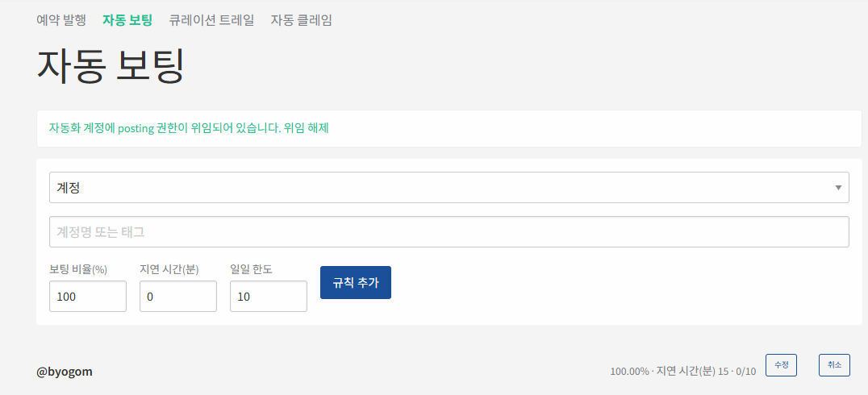Click the 지연 시간(분) field label
868x395 pixels.
pos(169,269)
